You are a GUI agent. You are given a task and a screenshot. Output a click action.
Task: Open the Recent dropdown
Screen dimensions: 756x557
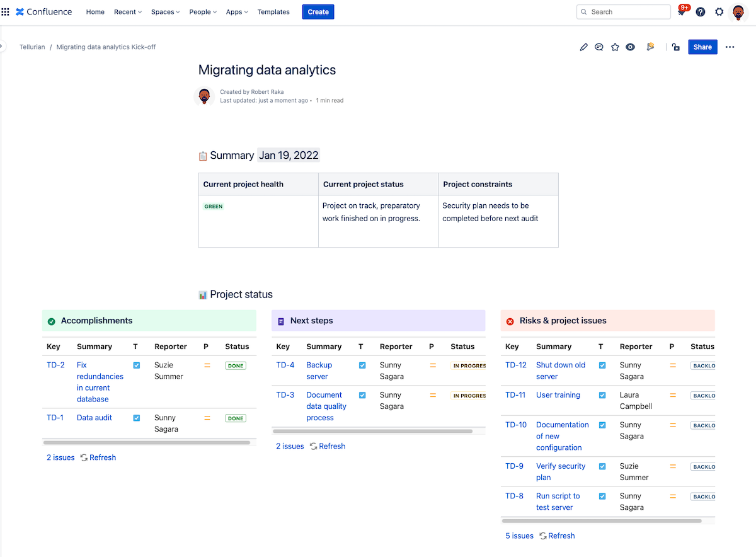coord(127,11)
